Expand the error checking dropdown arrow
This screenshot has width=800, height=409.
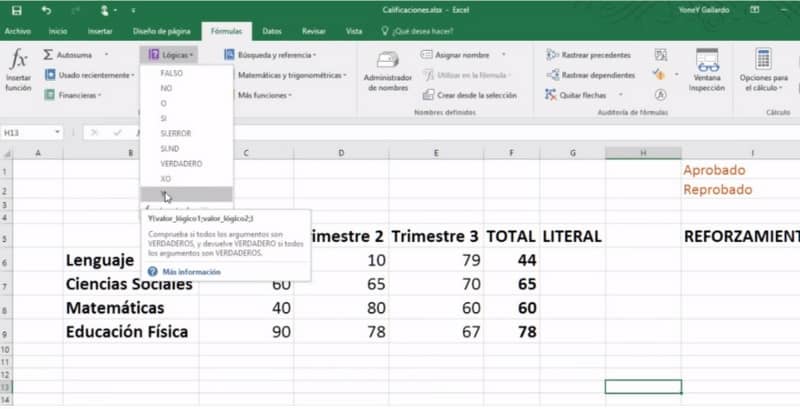click(677, 75)
